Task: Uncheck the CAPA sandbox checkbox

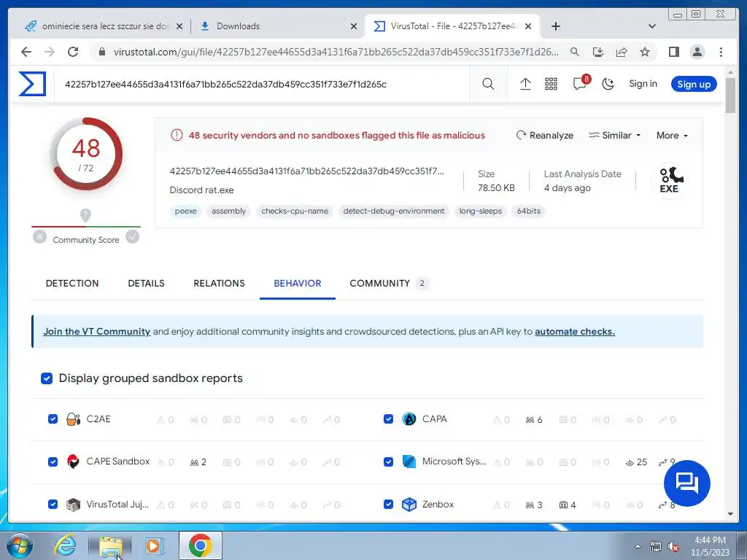Action: (x=388, y=419)
